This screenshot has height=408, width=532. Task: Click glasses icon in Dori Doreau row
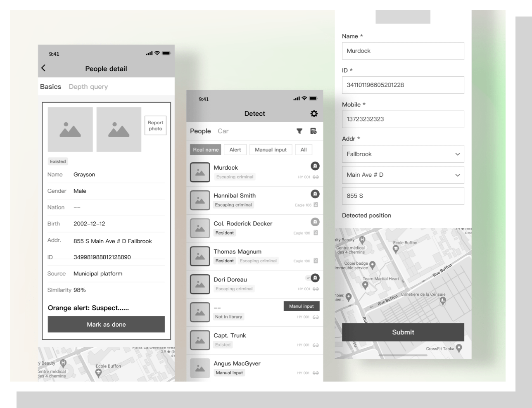316,289
